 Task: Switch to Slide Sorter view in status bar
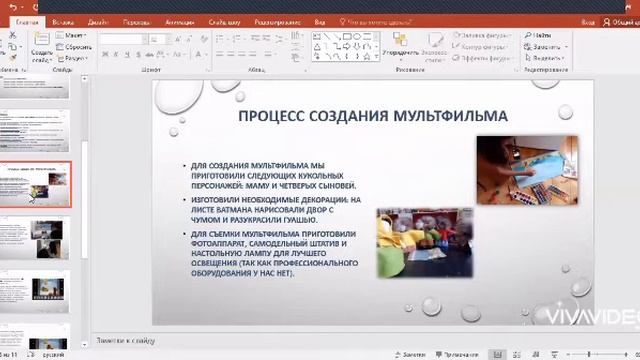516,355
